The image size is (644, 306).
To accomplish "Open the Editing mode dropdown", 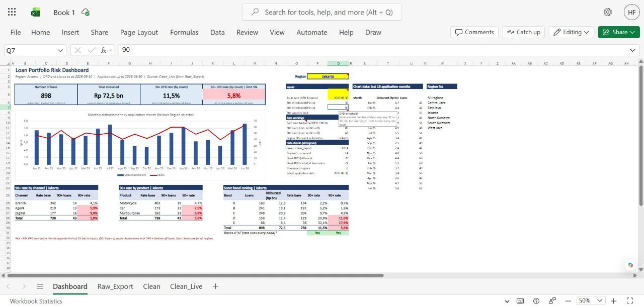I will pyautogui.click(x=571, y=32).
